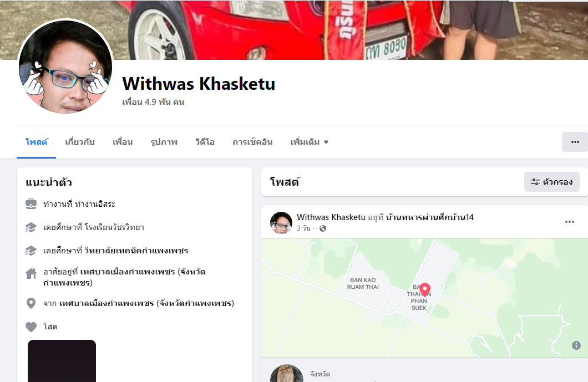Open the ตัวกรอง filter button
The height and width of the screenshot is (382, 588).
pos(551,182)
